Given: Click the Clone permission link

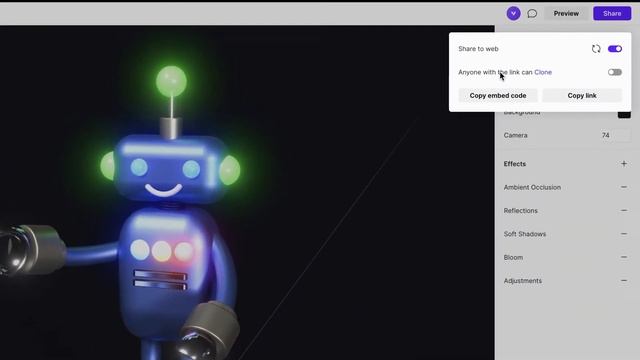Looking at the screenshot, I should coord(543,72).
